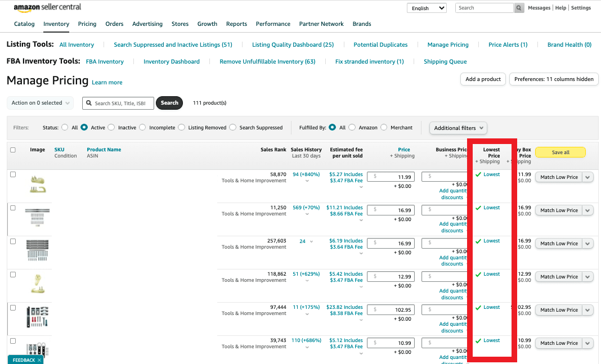Sort by the SKU column header

pyautogui.click(x=60, y=150)
